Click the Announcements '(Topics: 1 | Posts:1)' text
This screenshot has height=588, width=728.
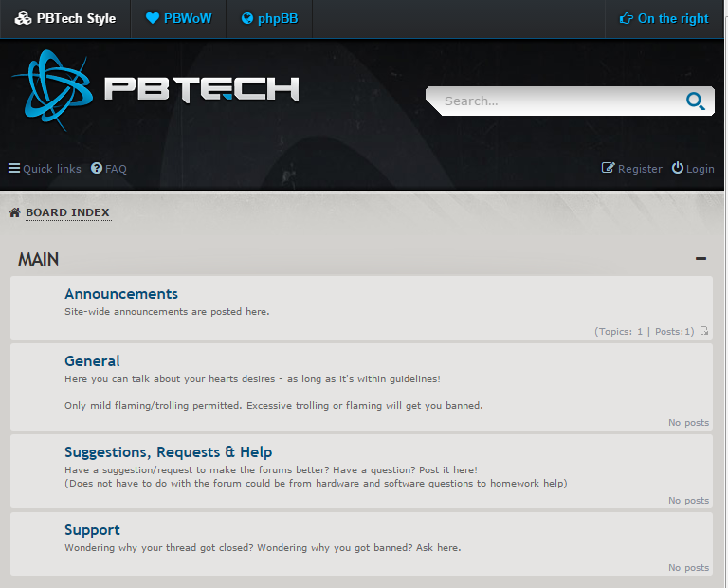[644, 331]
